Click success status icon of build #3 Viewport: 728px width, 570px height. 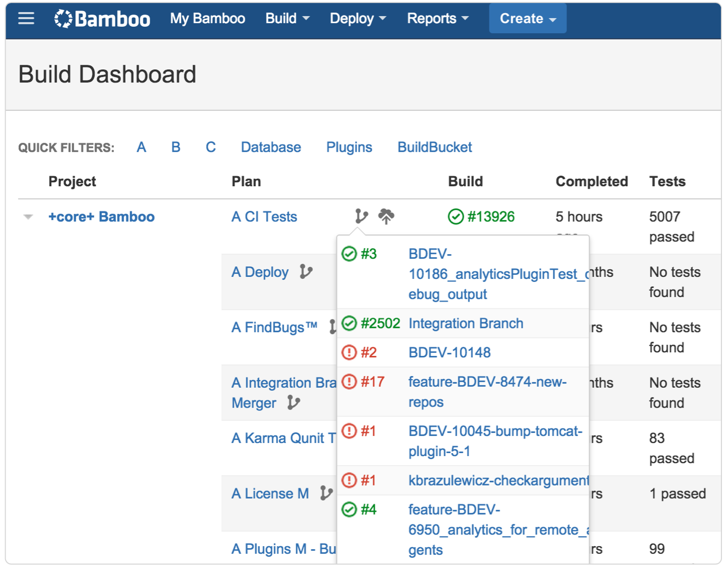349,254
